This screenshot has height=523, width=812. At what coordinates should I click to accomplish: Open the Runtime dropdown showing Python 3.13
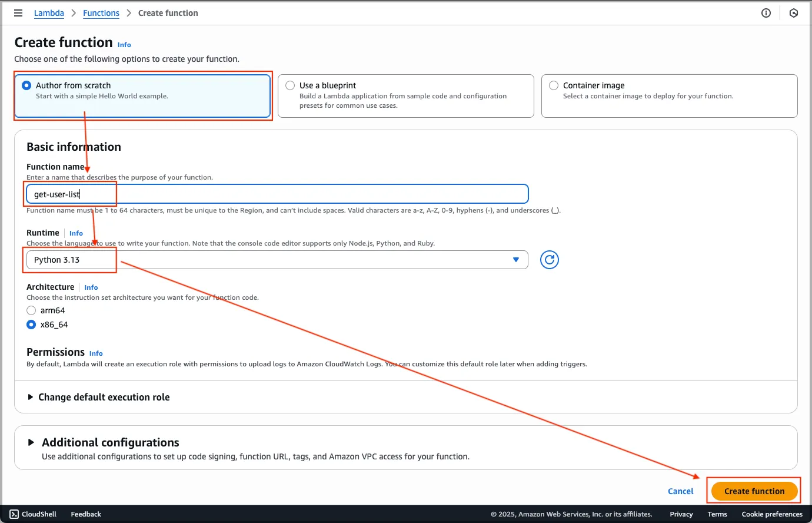277,260
